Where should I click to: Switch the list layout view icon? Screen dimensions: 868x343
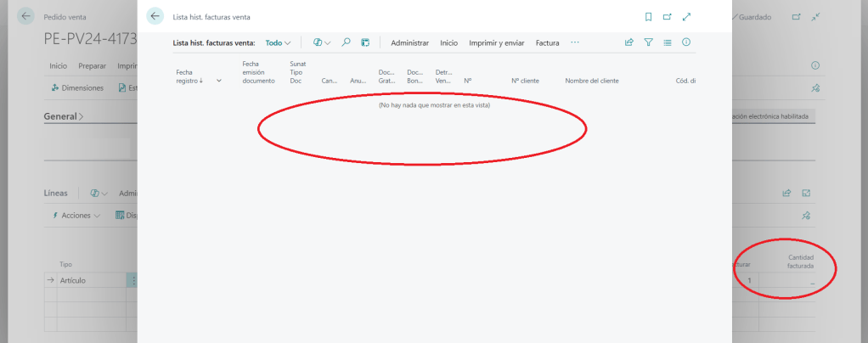[x=668, y=42]
